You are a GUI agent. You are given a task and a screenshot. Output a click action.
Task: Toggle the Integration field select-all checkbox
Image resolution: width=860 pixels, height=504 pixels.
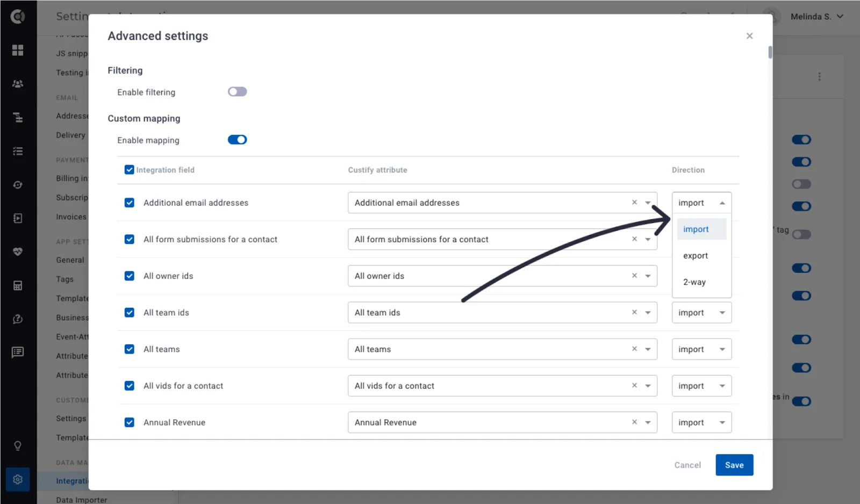(129, 170)
